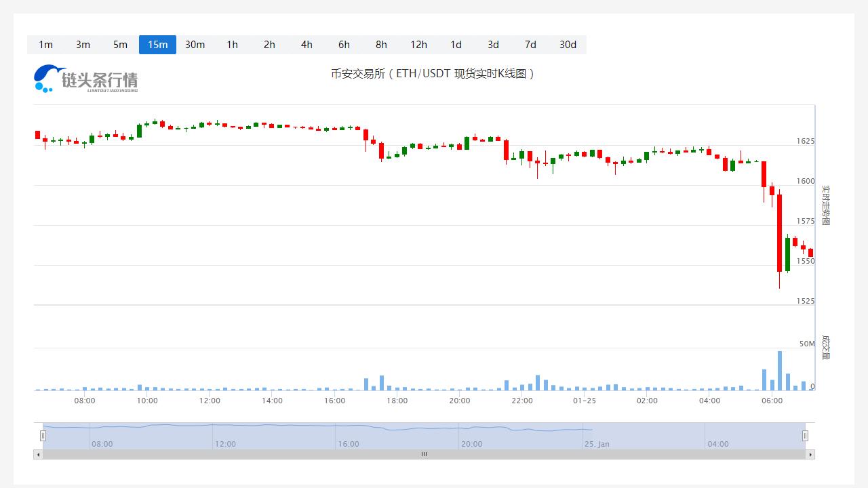This screenshot has width=868, height=488.
Task: Select the active 15m interval tab
Action: 157,45
